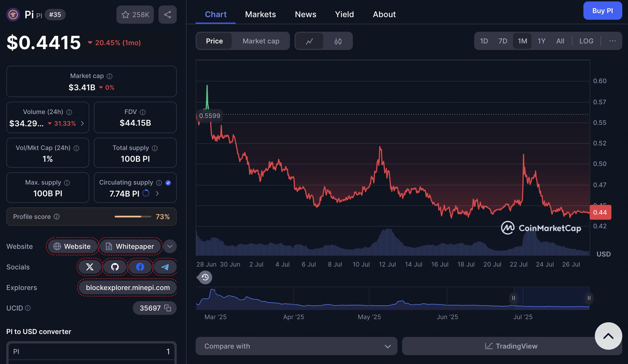Image resolution: width=628 pixels, height=364 pixels.
Task: Click the 0.5599 starting price label
Action: tap(209, 116)
